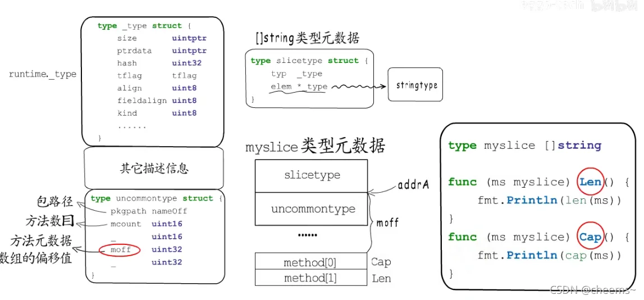Viewport: 644px width, 300px height.
Task: Select the circled "Len" method name in code
Action: pos(590,181)
